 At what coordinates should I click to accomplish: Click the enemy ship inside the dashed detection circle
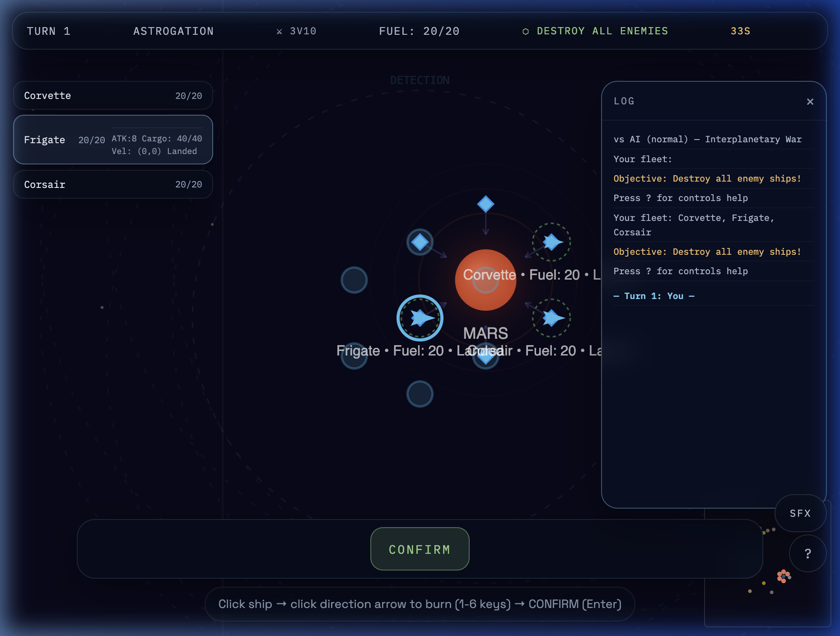[551, 243]
